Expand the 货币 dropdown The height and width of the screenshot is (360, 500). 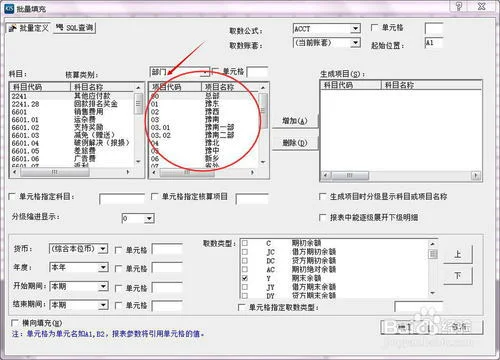coord(103,249)
